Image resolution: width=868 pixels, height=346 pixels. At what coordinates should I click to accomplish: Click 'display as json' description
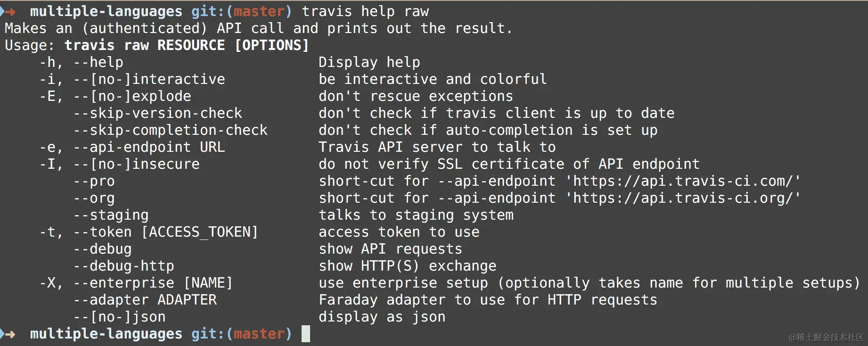tap(382, 317)
